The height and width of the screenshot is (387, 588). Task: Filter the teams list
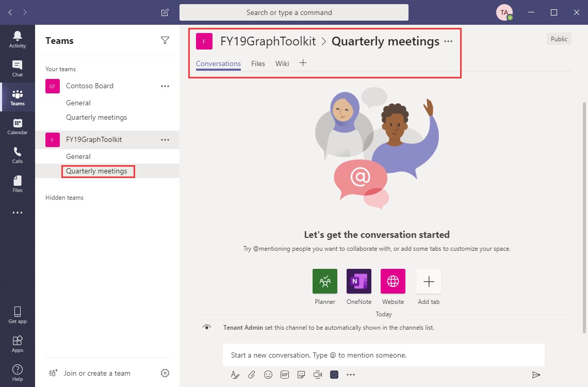165,40
